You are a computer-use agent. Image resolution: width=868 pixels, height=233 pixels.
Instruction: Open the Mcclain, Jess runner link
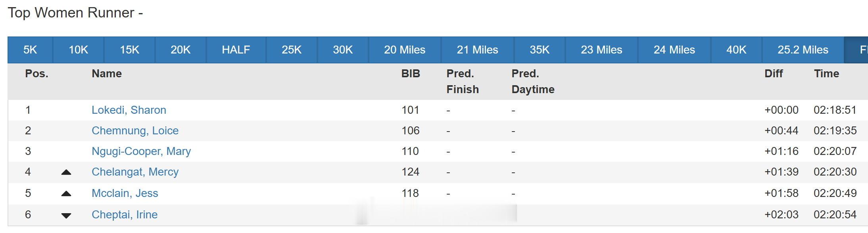[125, 193]
